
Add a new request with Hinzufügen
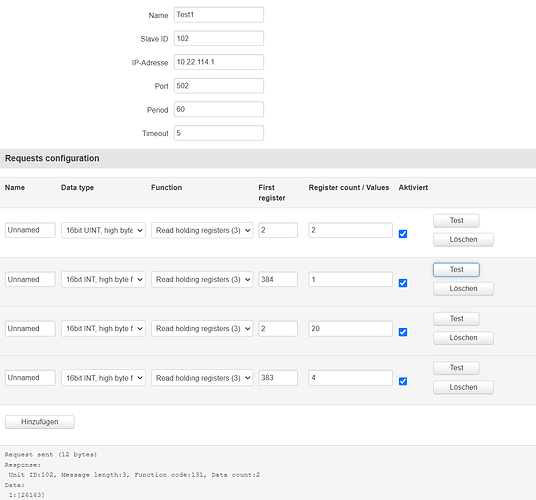[40, 422]
